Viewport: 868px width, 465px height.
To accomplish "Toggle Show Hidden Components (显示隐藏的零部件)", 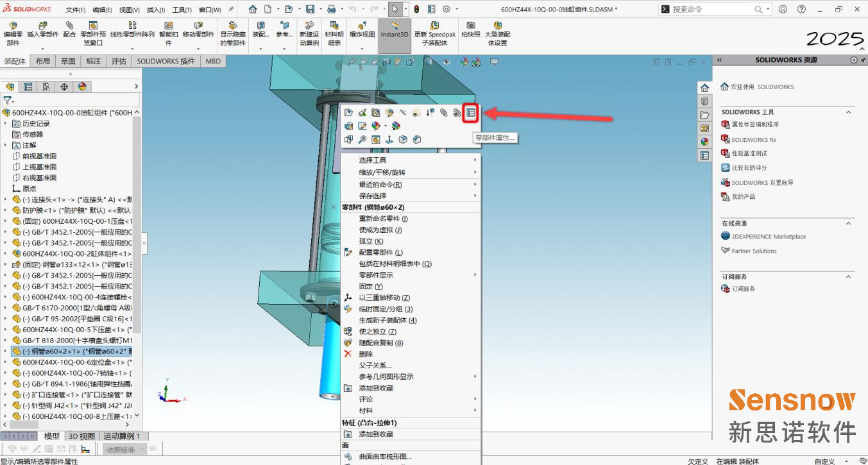I will (x=233, y=30).
